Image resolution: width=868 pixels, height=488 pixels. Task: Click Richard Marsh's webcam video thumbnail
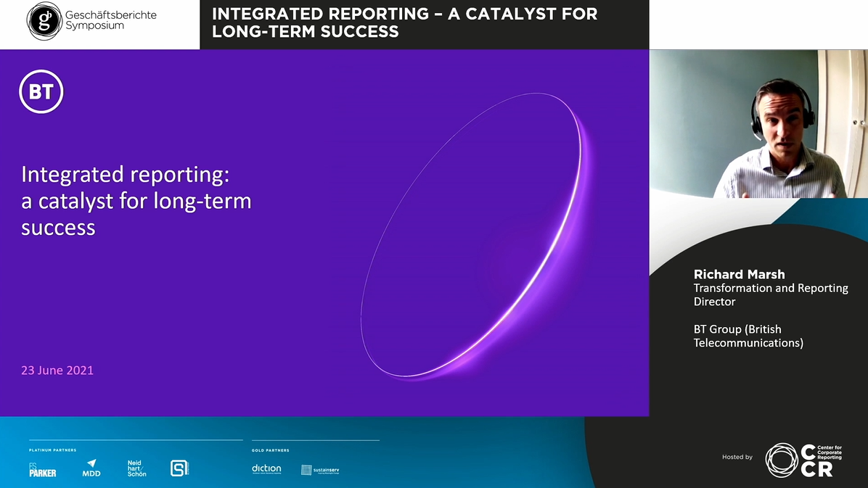coord(758,123)
